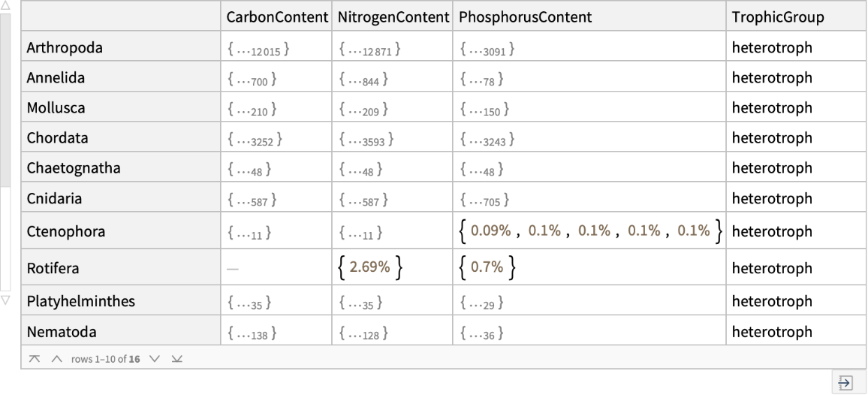Click the Mollusca heterotroph cell
Image resolution: width=868 pixels, height=395 pixels.
772,107
